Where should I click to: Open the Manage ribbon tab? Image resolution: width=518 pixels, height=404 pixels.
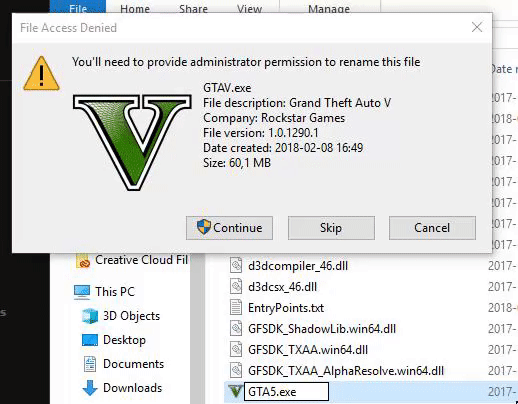click(x=329, y=8)
